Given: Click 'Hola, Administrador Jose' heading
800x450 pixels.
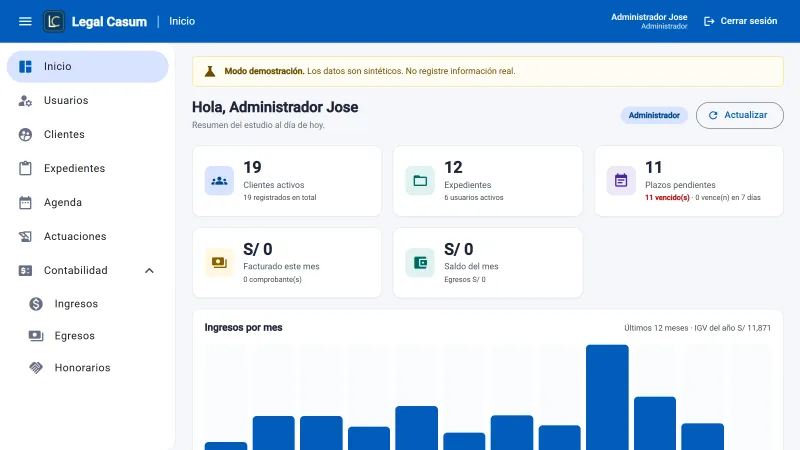Looking at the screenshot, I should pos(275,107).
